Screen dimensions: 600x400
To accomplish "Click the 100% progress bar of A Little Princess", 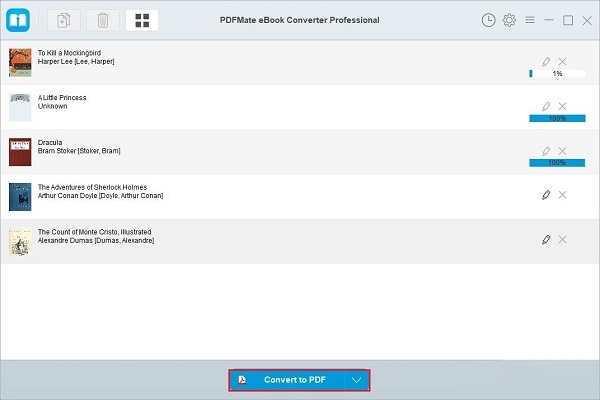I will pyautogui.click(x=557, y=118).
